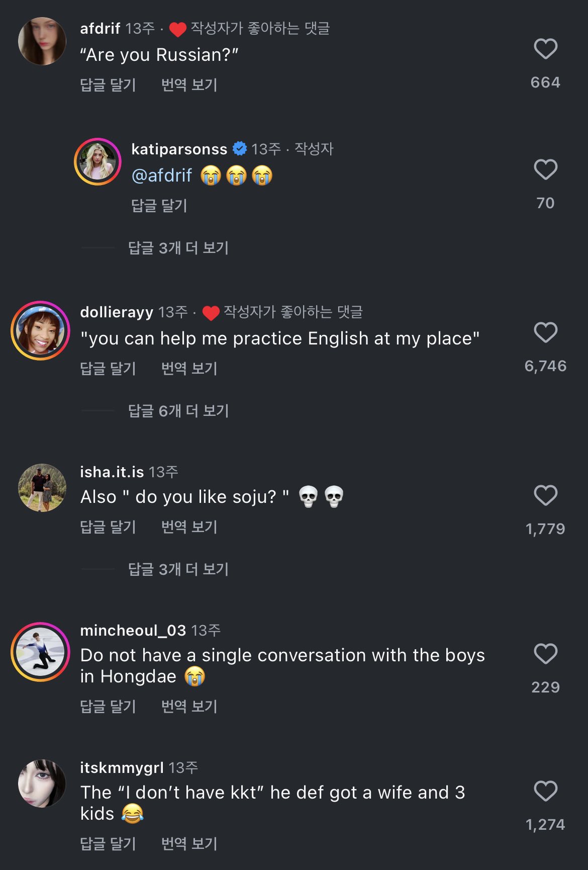This screenshot has width=588, height=870.
Task: Like afdrif's "Are you Russian?" comment
Action: point(545,49)
